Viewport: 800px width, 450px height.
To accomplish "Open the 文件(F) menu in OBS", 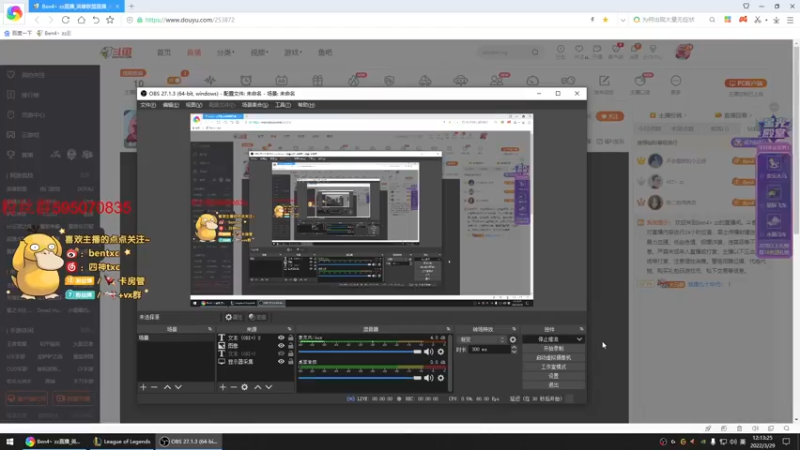I will pyautogui.click(x=147, y=105).
